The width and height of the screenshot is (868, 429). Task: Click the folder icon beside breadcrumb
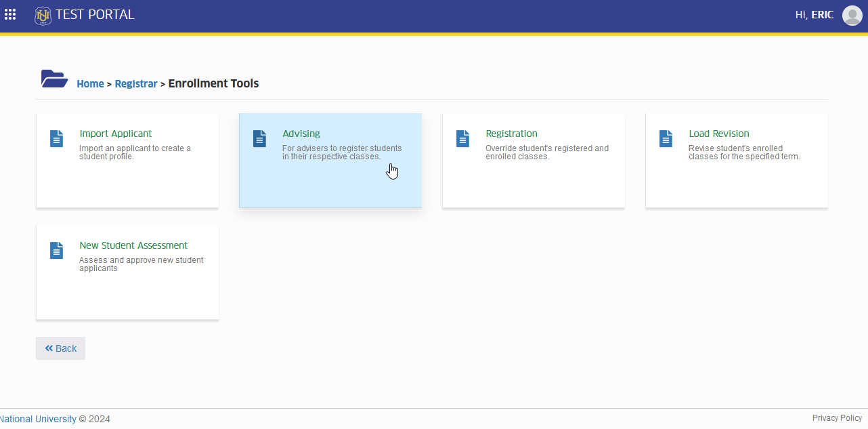click(54, 79)
